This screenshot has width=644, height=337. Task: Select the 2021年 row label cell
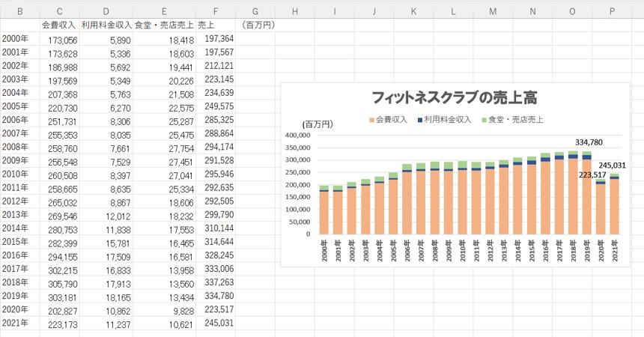(x=20, y=323)
